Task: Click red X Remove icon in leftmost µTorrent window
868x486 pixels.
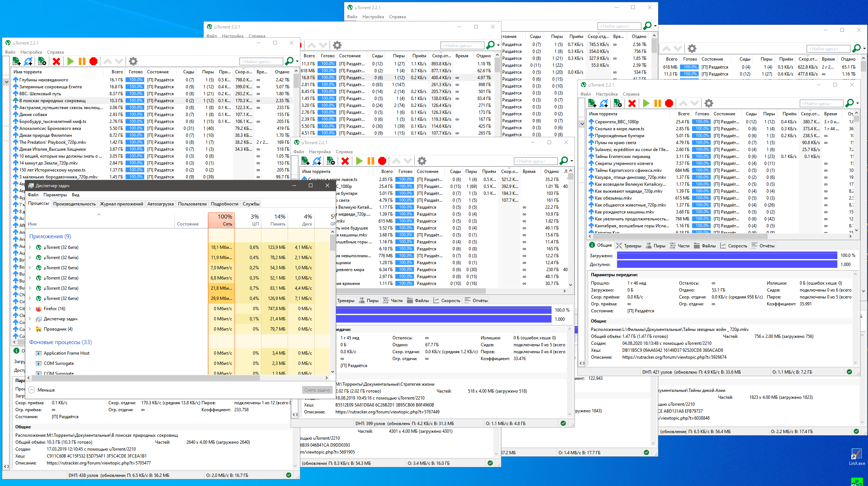Action: pyautogui.click(x=56, y=61)
